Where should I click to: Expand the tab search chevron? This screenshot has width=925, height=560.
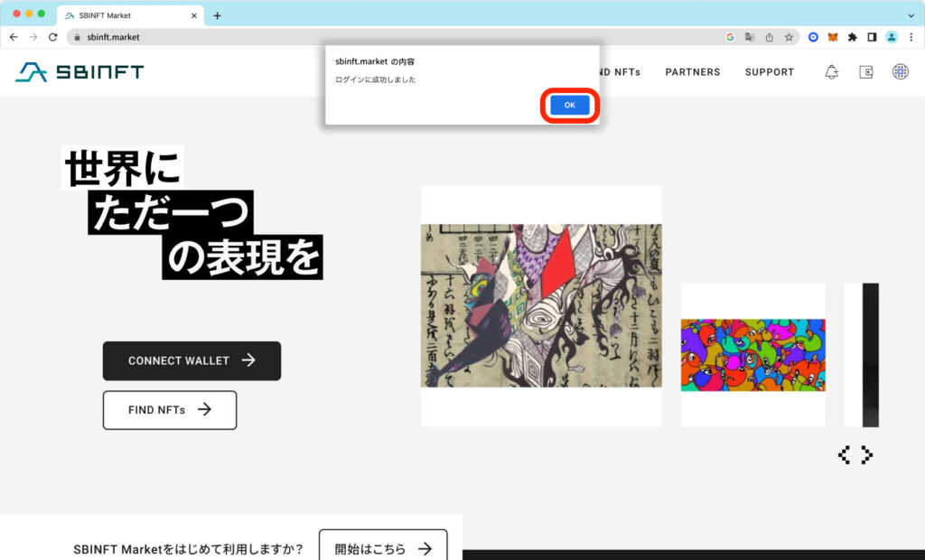(911, 16)
